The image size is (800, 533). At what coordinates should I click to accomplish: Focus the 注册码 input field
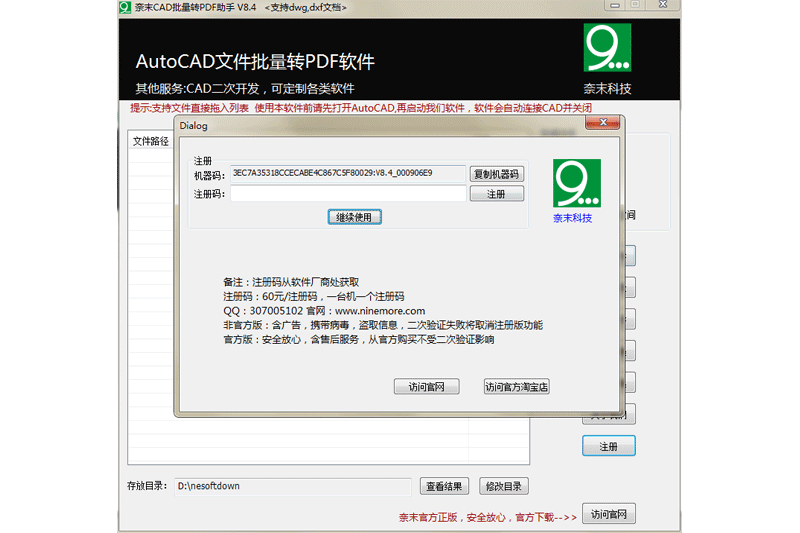coord(348,194)
